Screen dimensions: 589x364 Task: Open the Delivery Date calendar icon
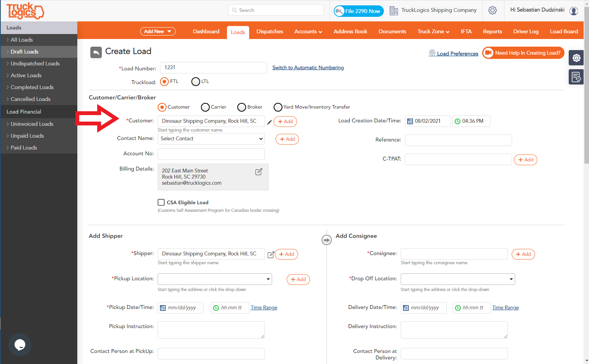pyautogui.click(x=406, y=308)
